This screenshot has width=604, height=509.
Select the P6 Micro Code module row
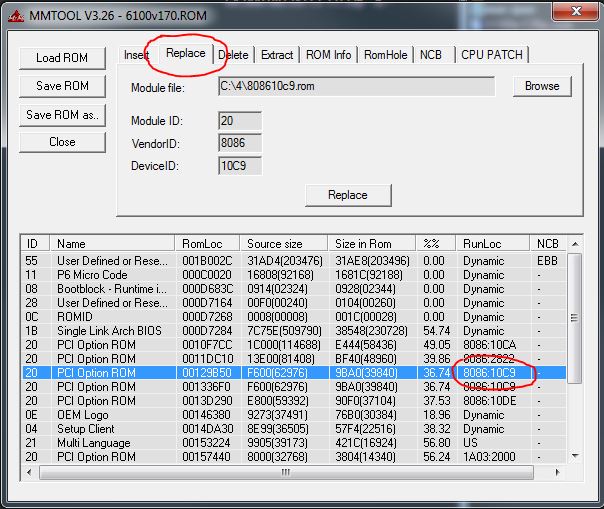pos(294,275)
